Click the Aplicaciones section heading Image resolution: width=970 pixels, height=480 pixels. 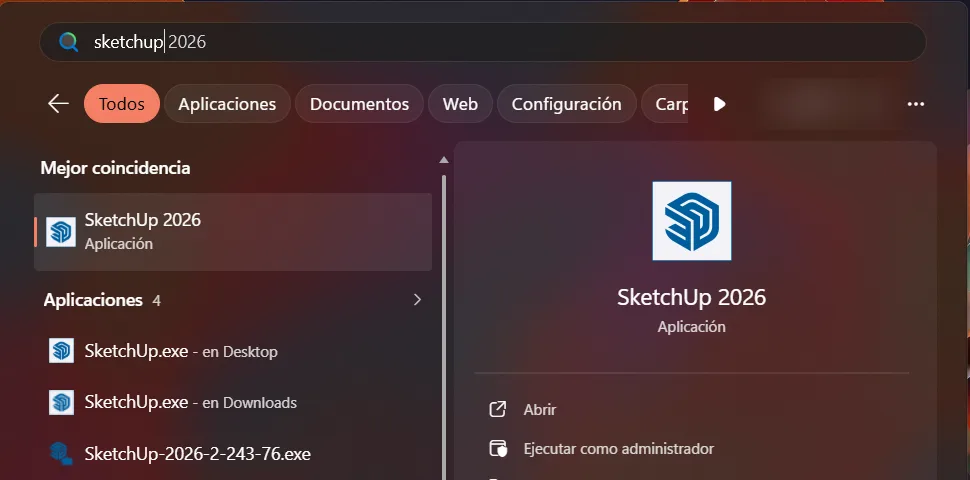coord(93,300)
